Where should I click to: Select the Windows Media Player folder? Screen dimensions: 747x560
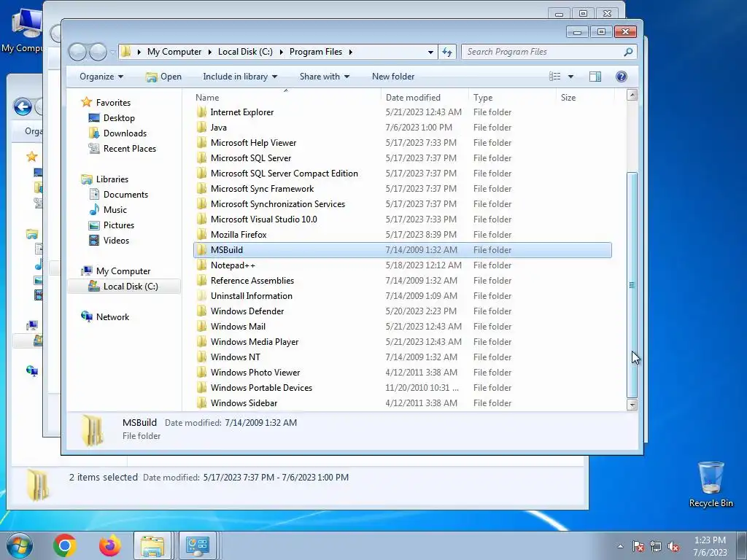click(255, 342)
